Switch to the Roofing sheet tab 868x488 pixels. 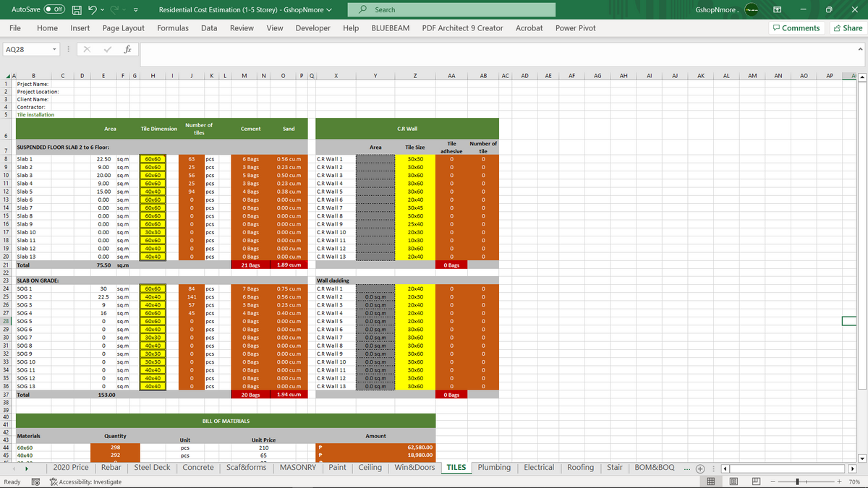pos(580,468)
